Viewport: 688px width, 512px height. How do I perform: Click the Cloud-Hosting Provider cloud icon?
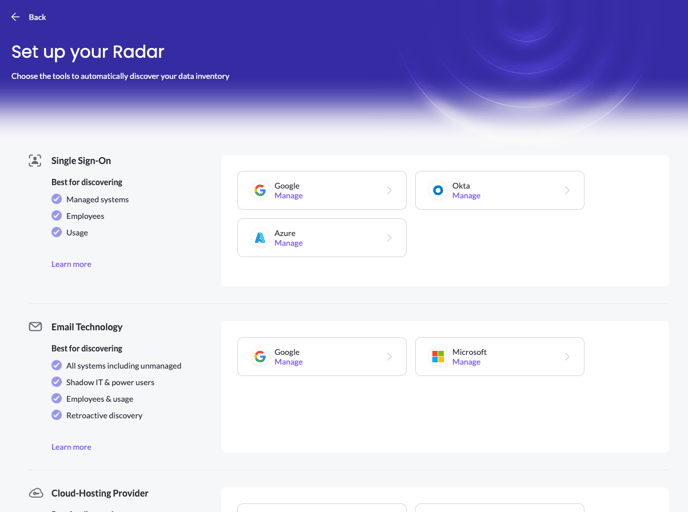click(36, 493)
